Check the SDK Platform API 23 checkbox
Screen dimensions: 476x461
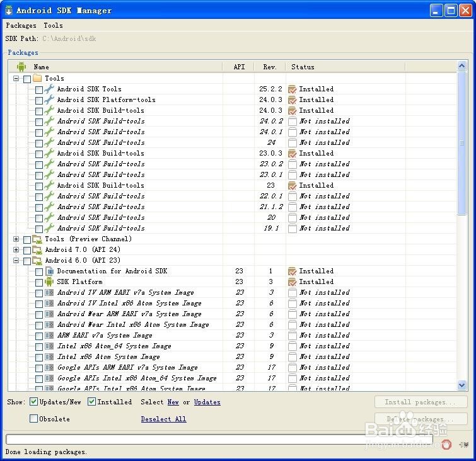pyautogui.click(x=39, y=283)
